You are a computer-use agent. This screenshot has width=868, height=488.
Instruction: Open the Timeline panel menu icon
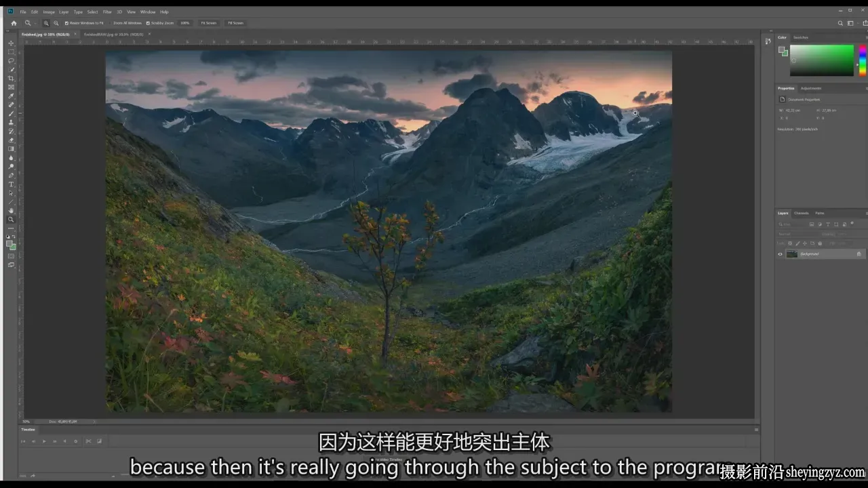click(x=756, y=429)
